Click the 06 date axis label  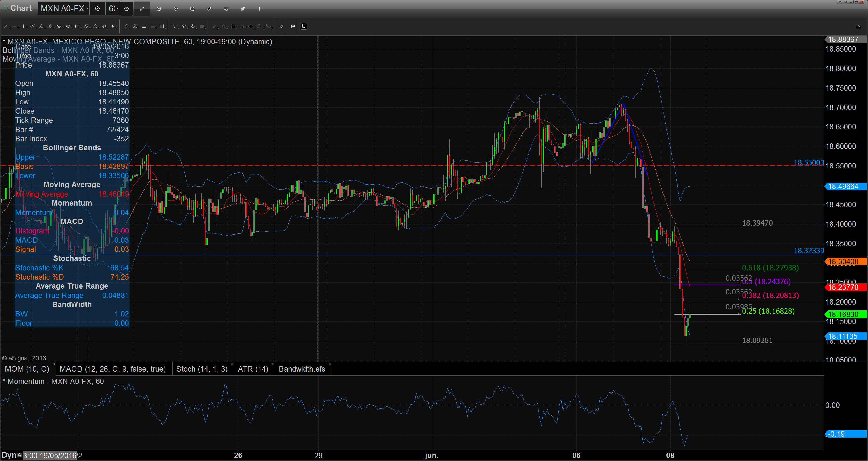[576, 456]
